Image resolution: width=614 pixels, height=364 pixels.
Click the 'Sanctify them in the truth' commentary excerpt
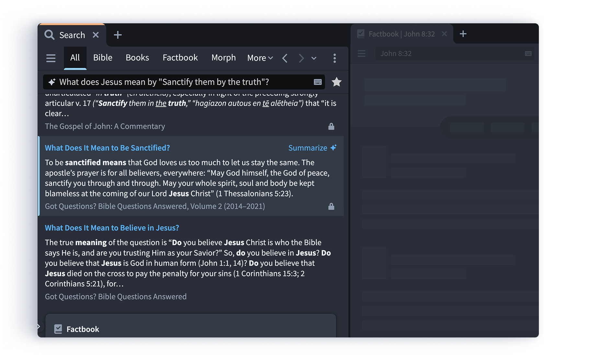[x=191, y=106]
